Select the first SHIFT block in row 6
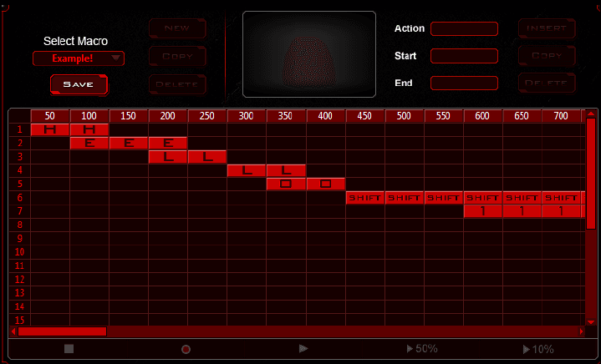This screenshot has height=364, width=601. 364,198
